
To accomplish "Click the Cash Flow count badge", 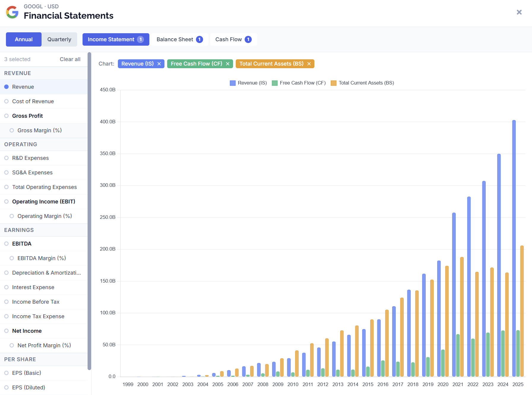I will click(248, 39).
